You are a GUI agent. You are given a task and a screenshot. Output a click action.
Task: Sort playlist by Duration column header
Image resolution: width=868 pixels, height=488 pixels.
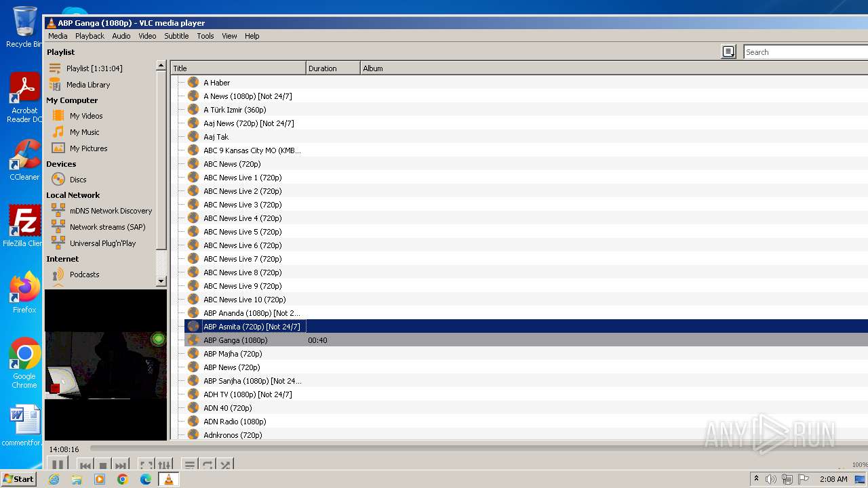tap(333, 68)
